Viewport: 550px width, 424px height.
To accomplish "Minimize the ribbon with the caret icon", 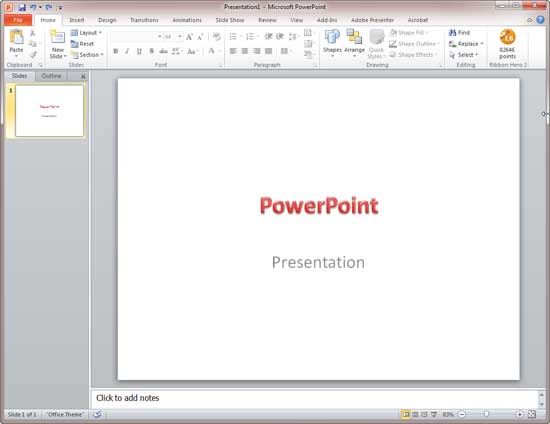I will (x=530, y=20).
